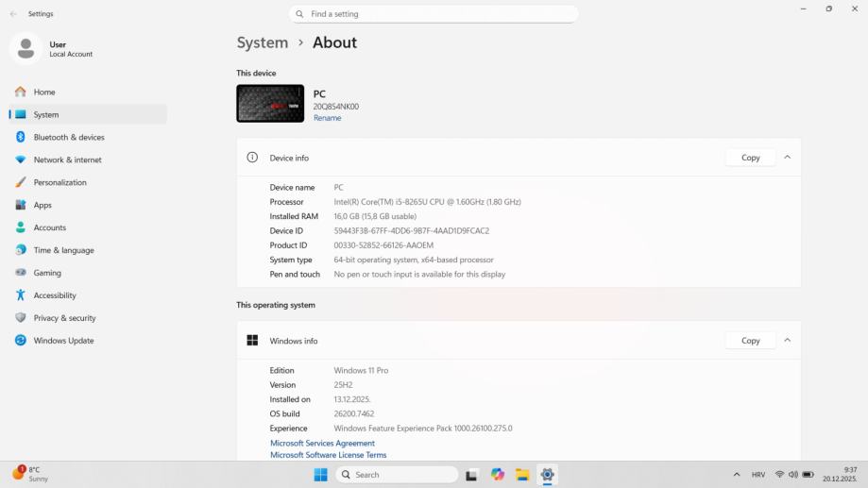Launch Copilot from the taskbar

(x=498, y=475)
